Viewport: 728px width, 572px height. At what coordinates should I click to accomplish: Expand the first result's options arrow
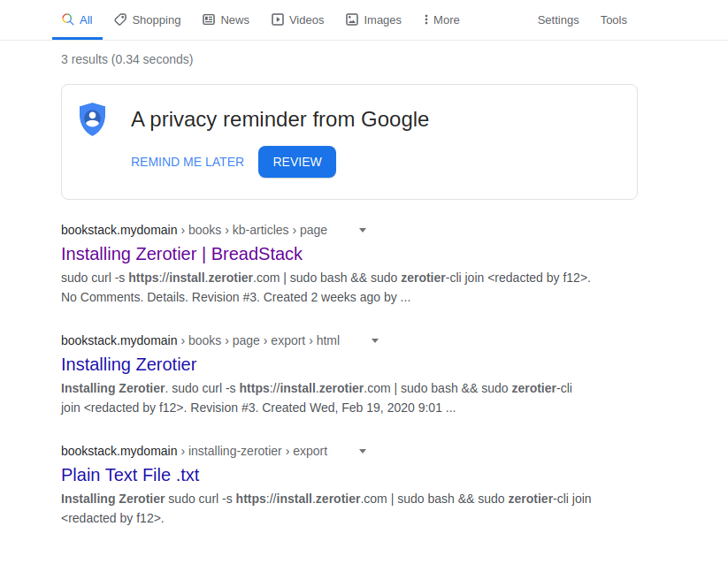tap(362, 229)
